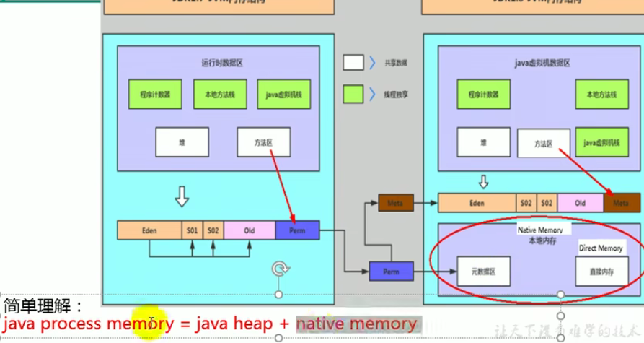Click java虚拟机栈 box under 运行时数据区
This screenshot has height=343, width=644.
point(284,94)
